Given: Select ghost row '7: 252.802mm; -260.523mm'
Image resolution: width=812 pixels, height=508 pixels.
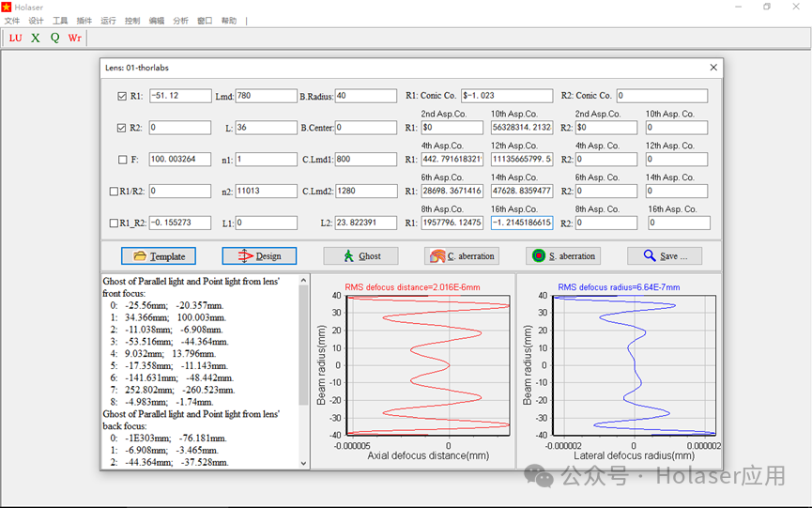Looking at the screenshot, I should (x=172, y=390).
